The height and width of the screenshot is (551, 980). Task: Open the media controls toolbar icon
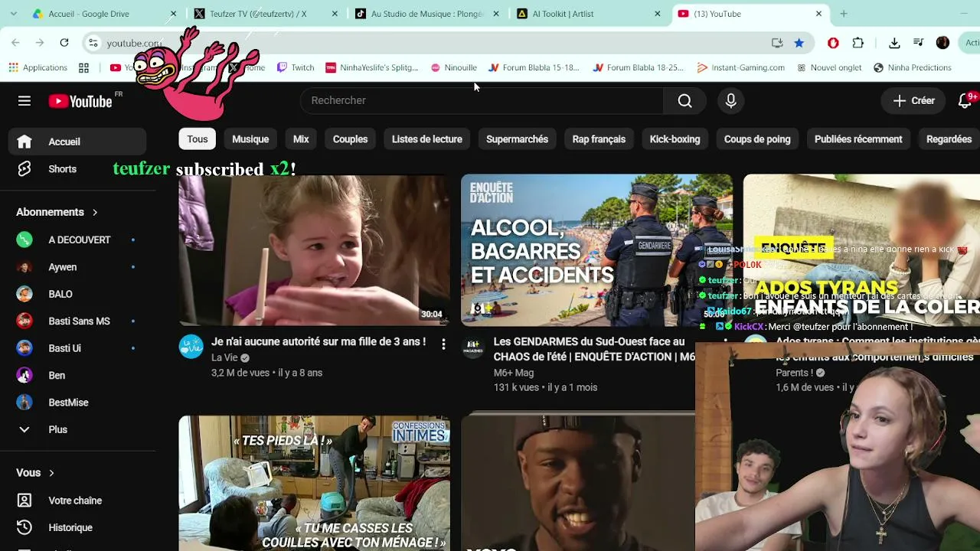[x=919, y=43]
